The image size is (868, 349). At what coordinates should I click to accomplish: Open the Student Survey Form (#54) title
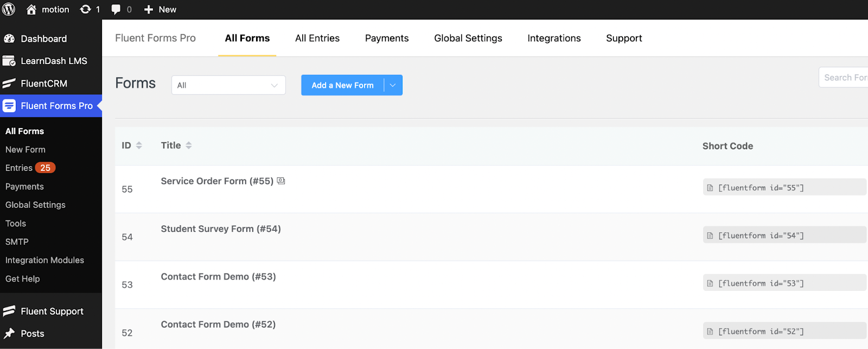[221, 229]
